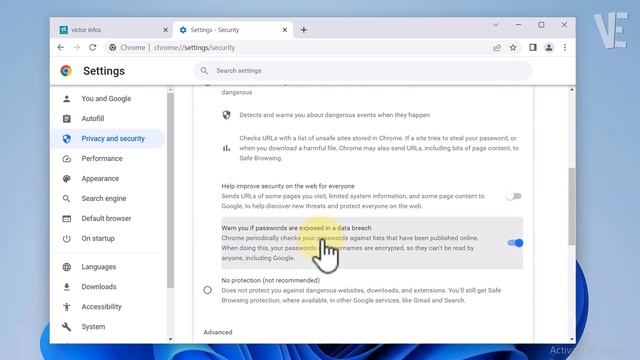Click the Default browser window icon
This screenshot has width=640, height=360.
pos(67,218)
